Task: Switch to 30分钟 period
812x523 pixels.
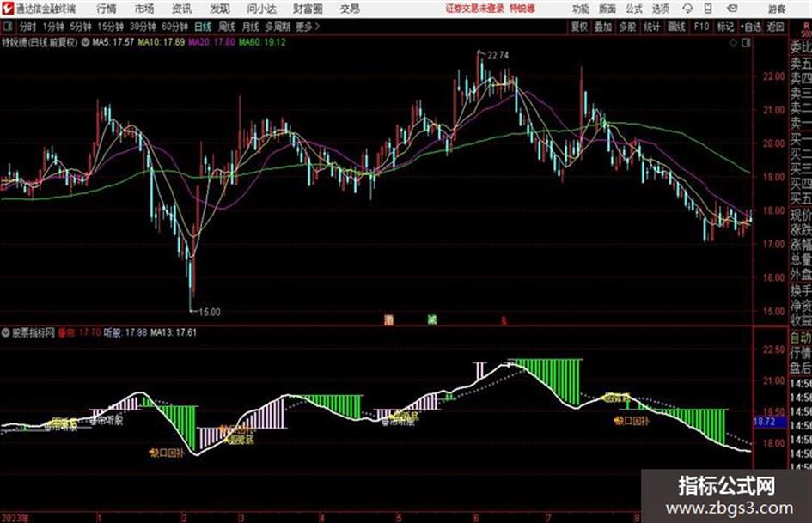Action: (143, 27)
